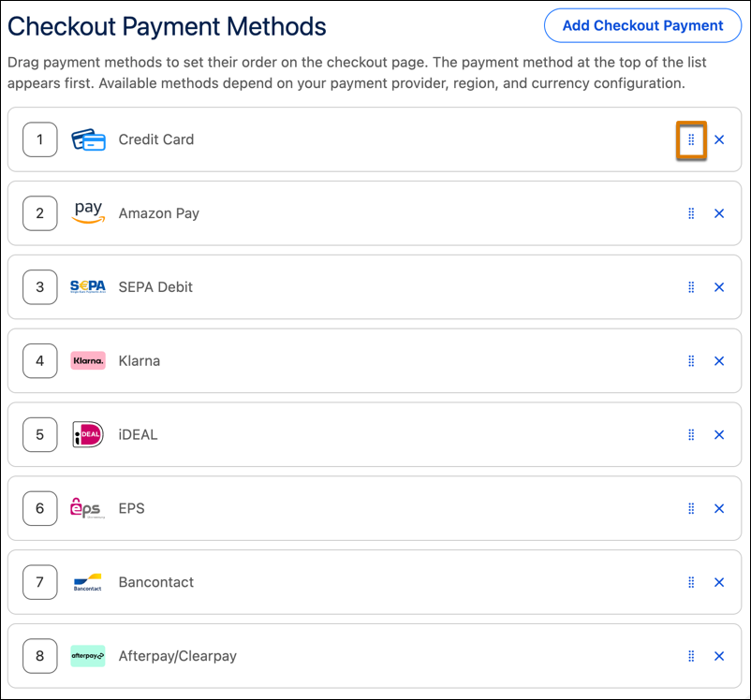
Task: Click the order number 6 box
Action: 39,508
